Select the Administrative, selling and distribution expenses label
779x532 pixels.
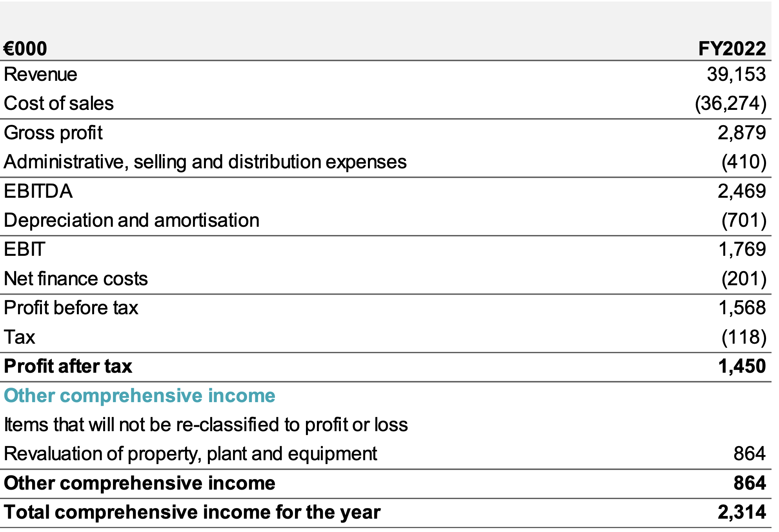pyautogui.click(x=205, y=162)
